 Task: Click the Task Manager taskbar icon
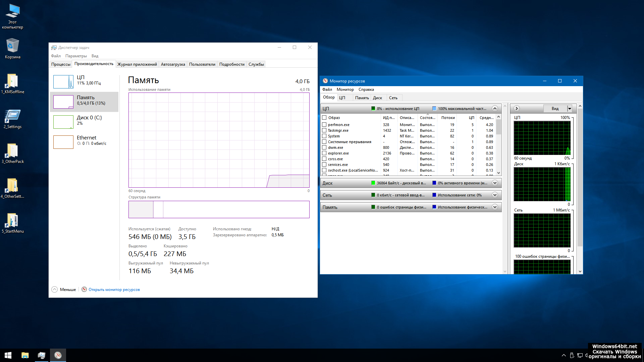[x=42, y=355]
